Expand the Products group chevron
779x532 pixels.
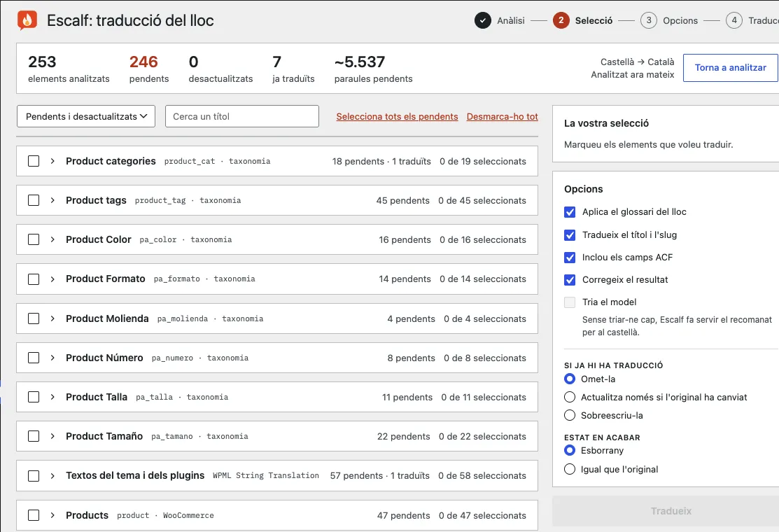pos(52,515)
